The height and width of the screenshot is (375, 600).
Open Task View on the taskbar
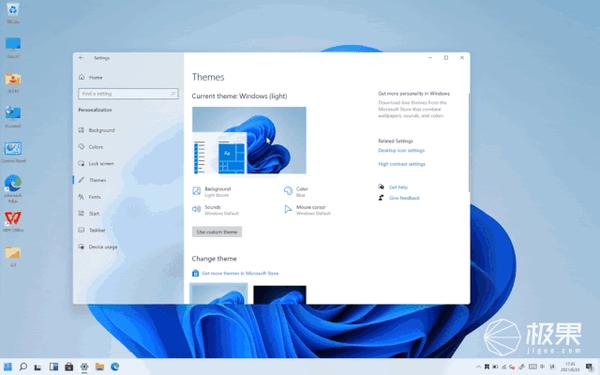(38, 367)
